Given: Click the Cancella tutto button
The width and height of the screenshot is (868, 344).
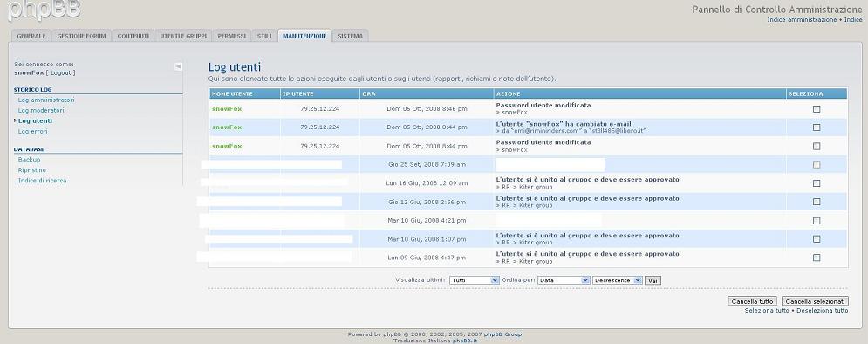Looking at the screenshot, I should (752, 301).
